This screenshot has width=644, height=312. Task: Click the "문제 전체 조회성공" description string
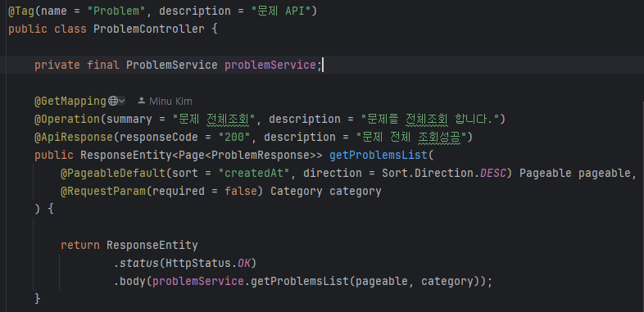(x=411, y=137)
